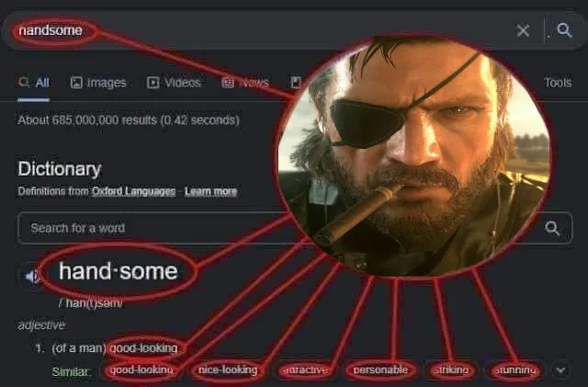Image resolution: width=588 pixels, height=387 pixels.
Task: Clear the search query with X icon
Action: (x=523, y=30)
